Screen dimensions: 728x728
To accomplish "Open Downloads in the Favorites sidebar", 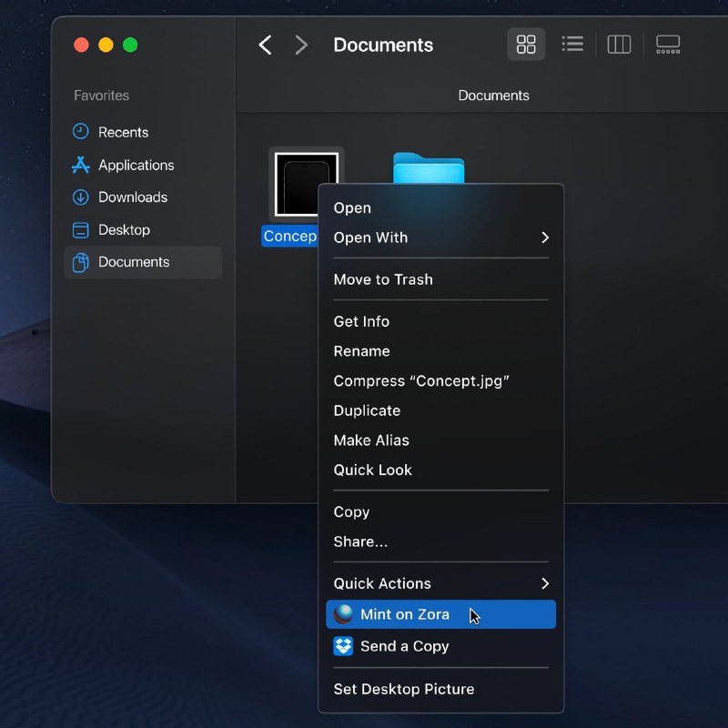I will (143, 197).
